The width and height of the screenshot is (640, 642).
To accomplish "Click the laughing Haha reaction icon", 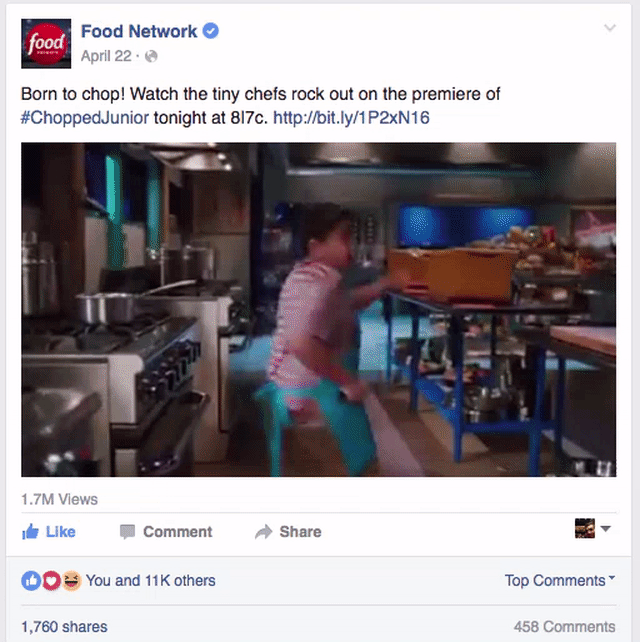I will (x=72, y=581).
